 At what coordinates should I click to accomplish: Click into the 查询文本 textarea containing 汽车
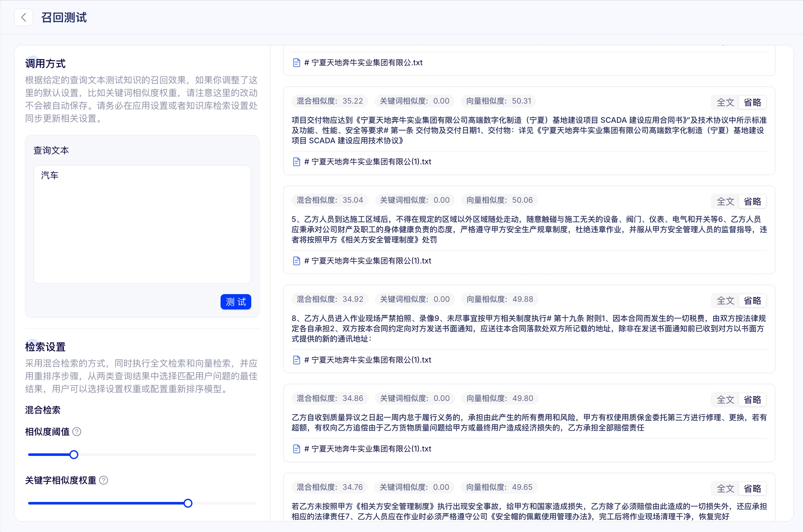[142, 224]
